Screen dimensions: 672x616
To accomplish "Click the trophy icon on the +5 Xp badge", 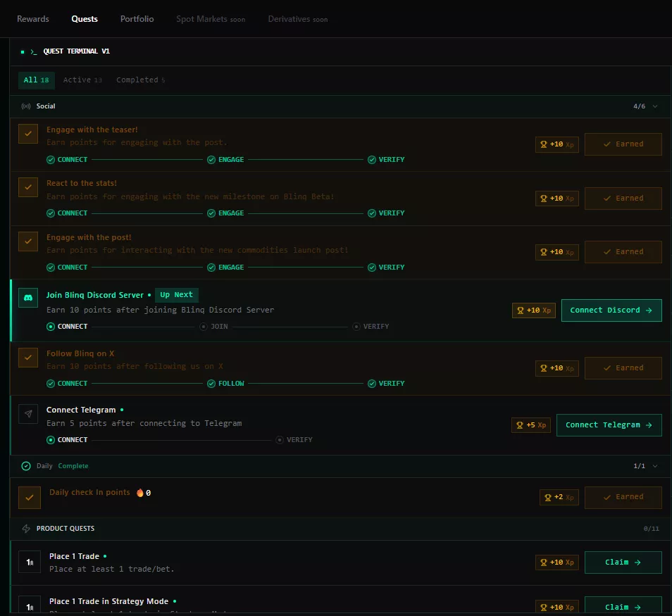I will tap(519, 425).
